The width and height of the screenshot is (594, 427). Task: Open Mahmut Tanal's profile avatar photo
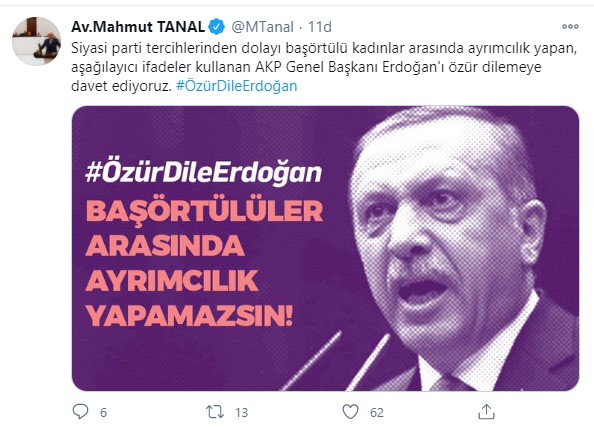[x=36, y=41]
